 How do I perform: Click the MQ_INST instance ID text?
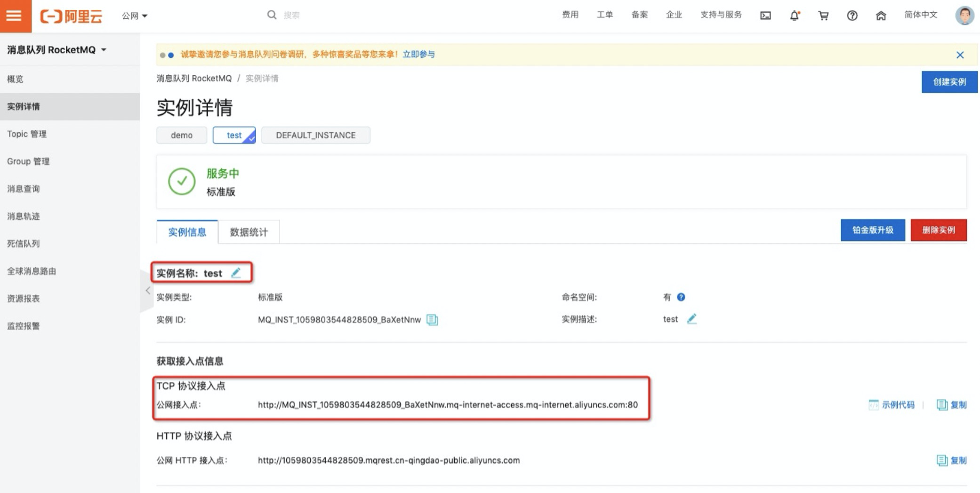click(x=339, y=320)
